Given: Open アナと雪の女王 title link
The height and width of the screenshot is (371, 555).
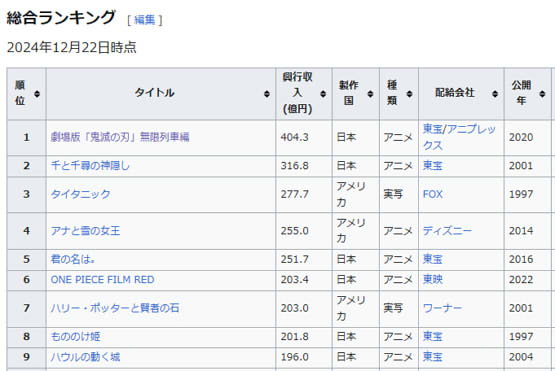Looking at the screenshot, I should tap(85, 231).
